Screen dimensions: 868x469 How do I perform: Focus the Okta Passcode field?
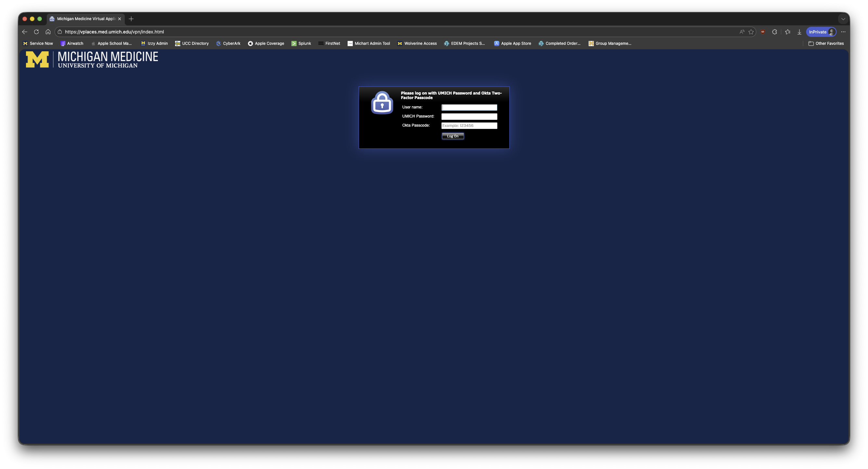469,126
